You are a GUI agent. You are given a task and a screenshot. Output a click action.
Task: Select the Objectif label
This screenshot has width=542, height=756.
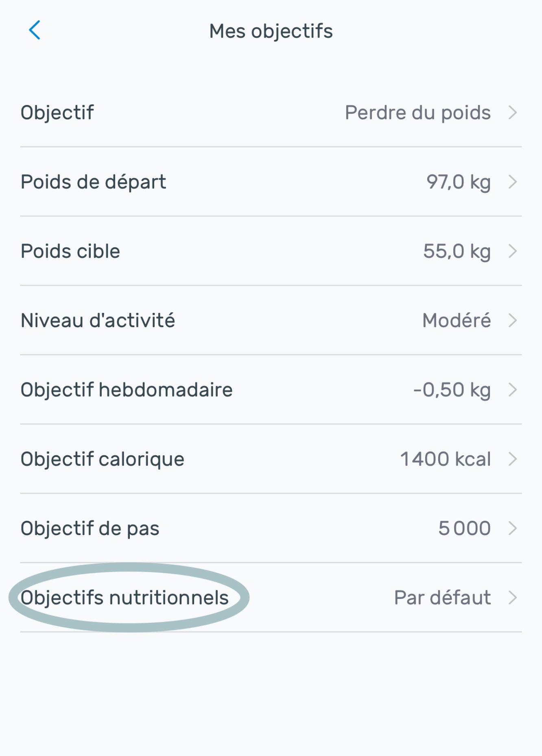point(57,113)
